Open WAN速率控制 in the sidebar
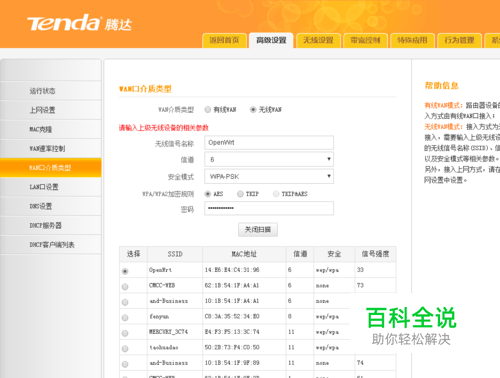This screenshot has height=378, width=500. tap(51, 148)
